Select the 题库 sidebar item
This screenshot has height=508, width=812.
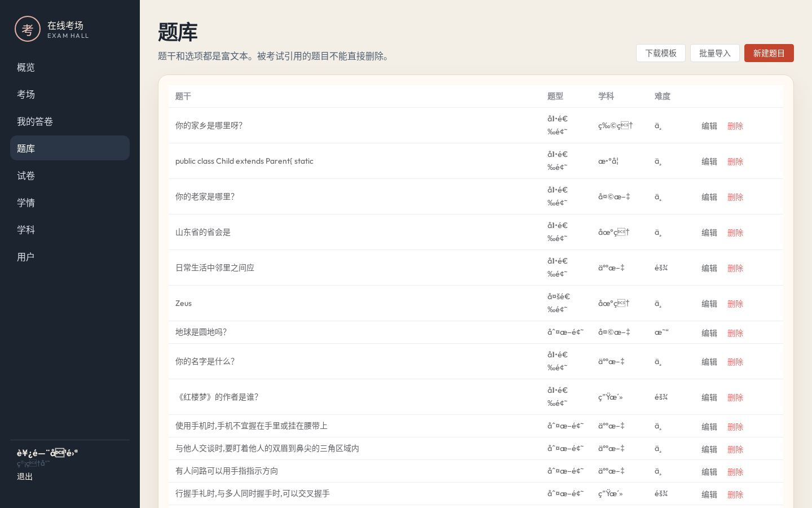coord(70,148)
